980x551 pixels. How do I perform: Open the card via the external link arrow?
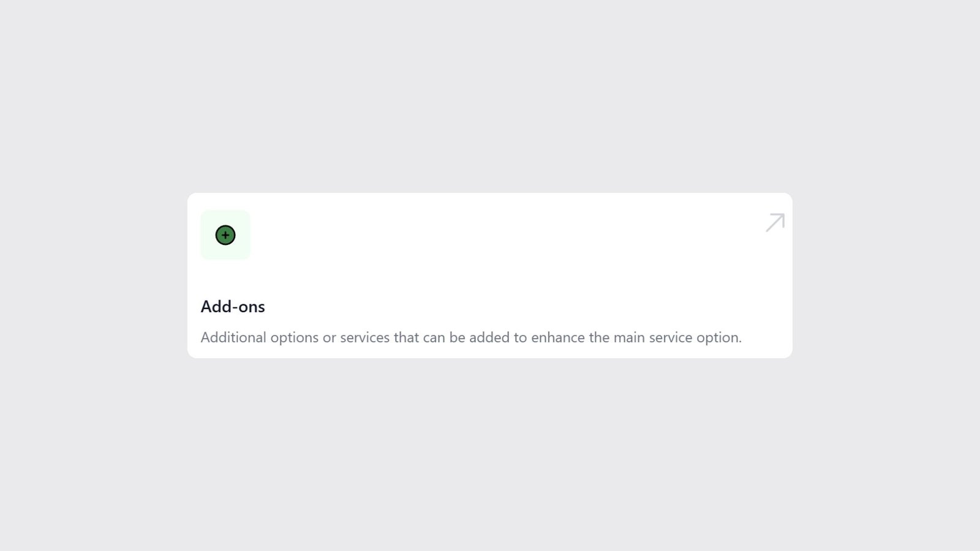tap(774, 222)
